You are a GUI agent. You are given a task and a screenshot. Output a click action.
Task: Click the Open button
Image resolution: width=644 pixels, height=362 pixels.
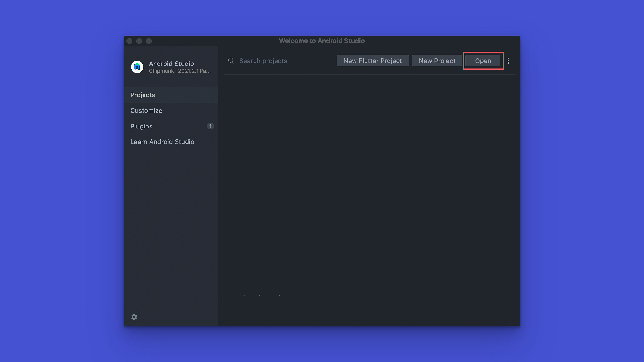pos(483,61)
